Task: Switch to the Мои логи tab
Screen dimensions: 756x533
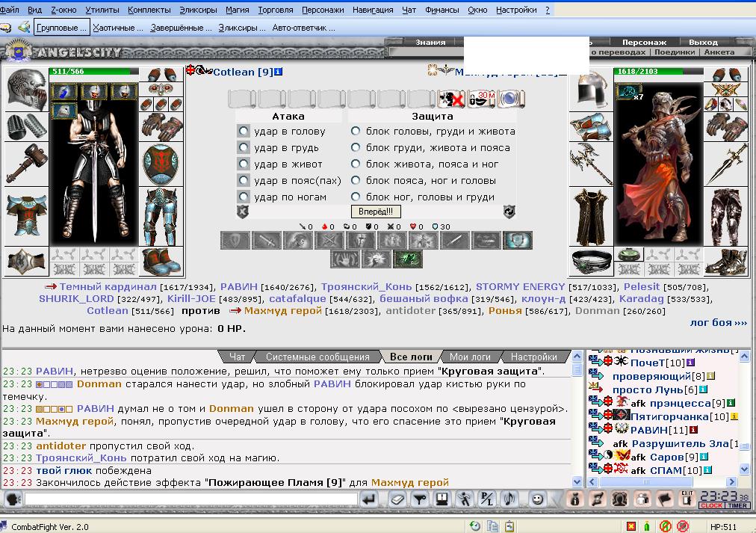Action: (x=470, y=357)
